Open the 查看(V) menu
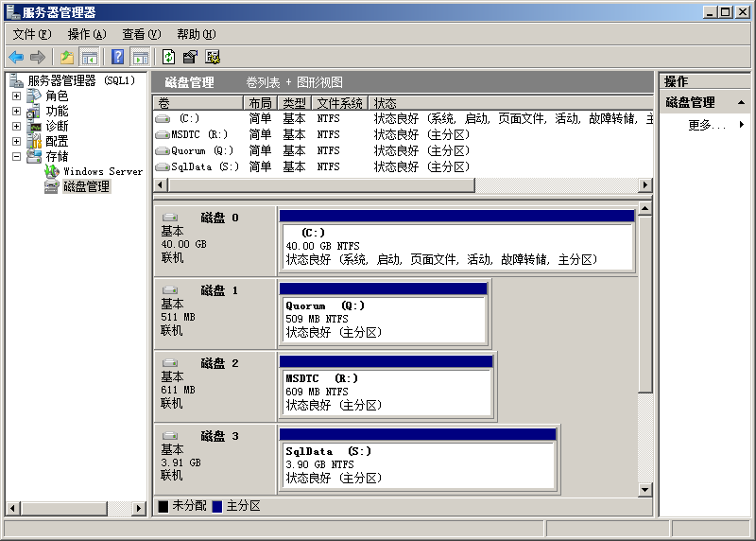 pyautogui.click(x=141, y=34)
